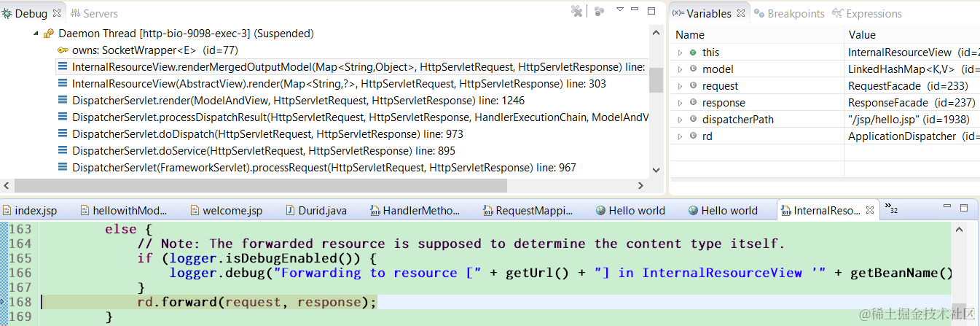Screen dimensions: 980x326
Task: Maximize the Debug view panel
Action: (x=652, y=10)
